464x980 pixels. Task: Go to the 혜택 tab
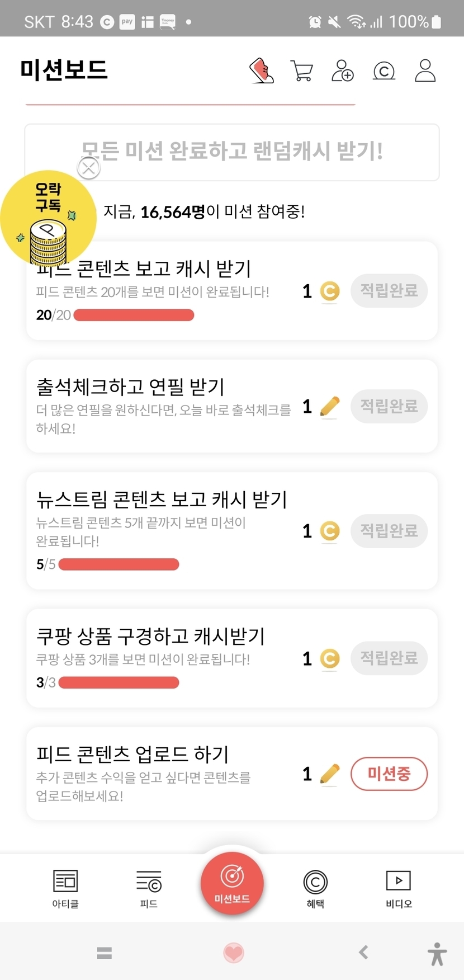315,888
